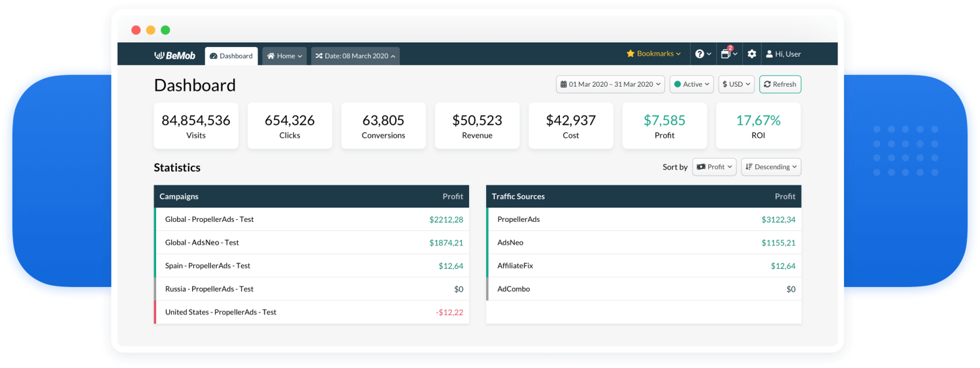This screenshot has height=368, width=980.
Task: Open the Active status dropdown
Action: tap(691, 84)
